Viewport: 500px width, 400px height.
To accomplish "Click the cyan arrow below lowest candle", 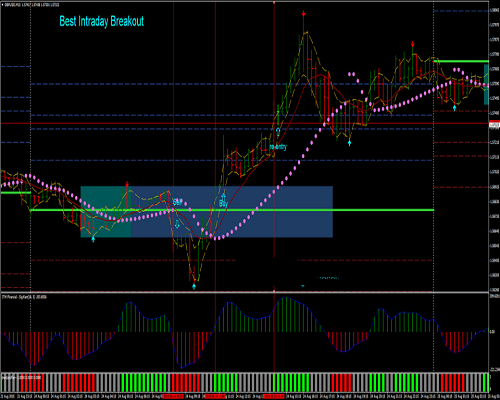I will tap(194, 286).
